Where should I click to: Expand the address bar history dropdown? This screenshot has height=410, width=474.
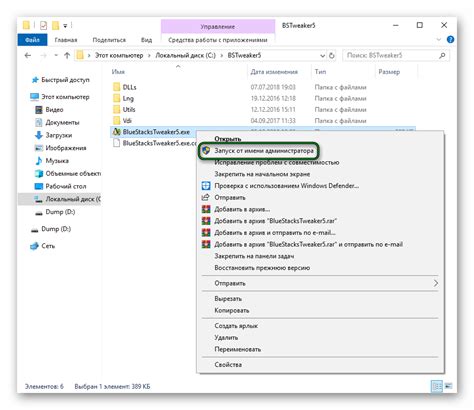(x=322, y=56)
